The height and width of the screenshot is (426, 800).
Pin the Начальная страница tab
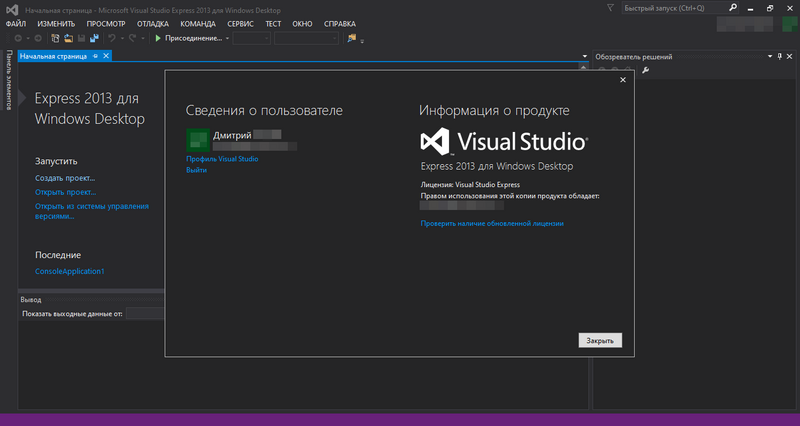(x=95, y=56)
